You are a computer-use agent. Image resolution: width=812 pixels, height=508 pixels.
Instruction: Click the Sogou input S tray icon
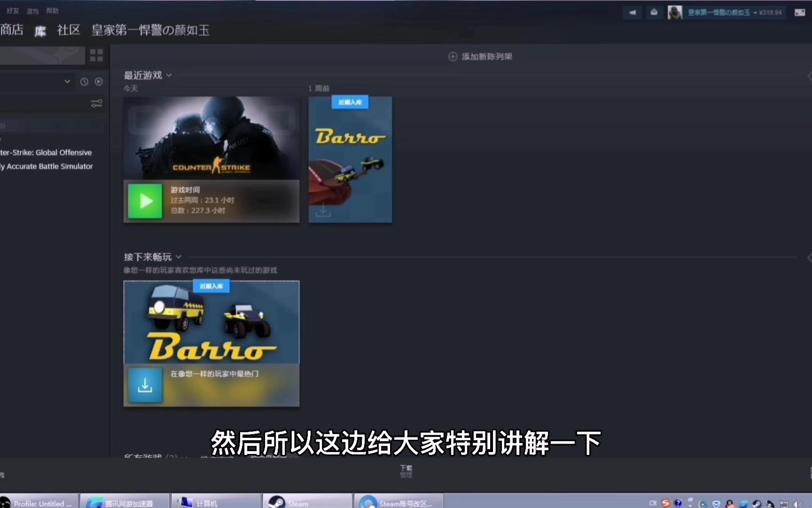665,503
